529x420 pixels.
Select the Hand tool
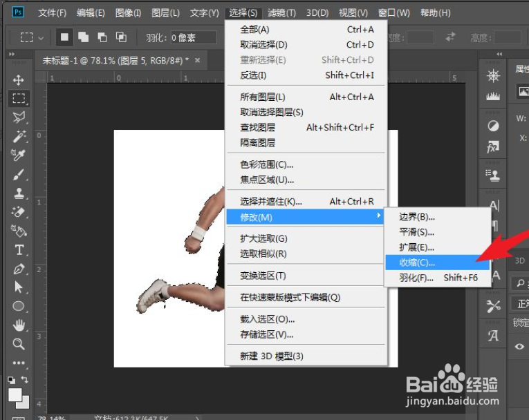tap(19, 325)
